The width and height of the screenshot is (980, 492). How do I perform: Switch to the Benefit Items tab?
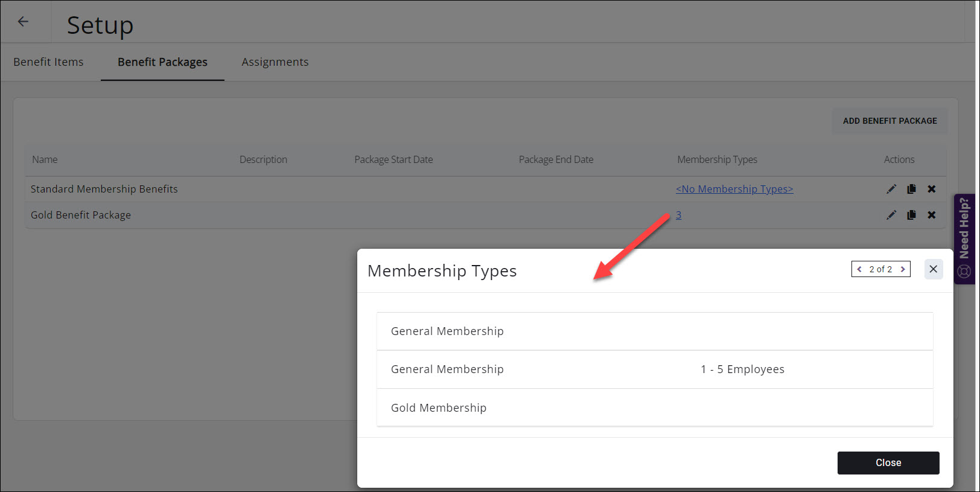point(48,62)
